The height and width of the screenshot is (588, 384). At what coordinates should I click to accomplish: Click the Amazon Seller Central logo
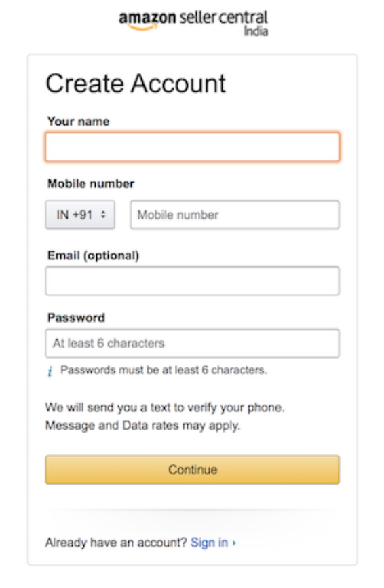[193, 23]
